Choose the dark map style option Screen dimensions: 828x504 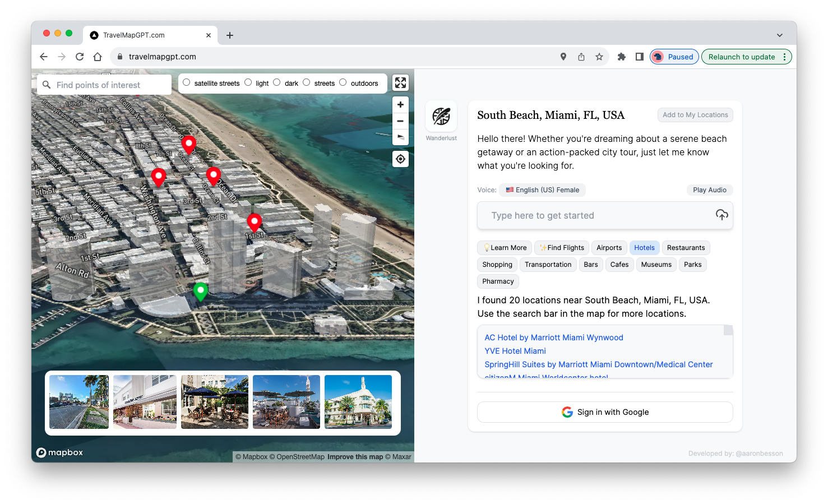tap(277, 82)
